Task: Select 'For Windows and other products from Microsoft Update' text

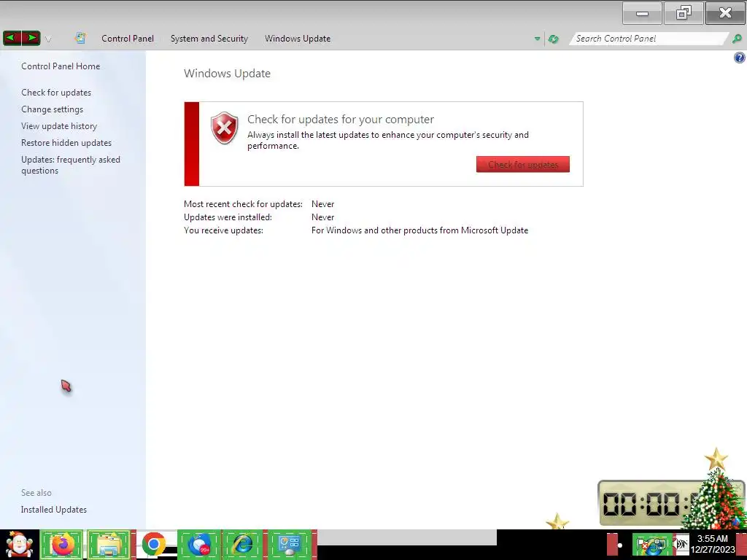Action: pos(419,230)
